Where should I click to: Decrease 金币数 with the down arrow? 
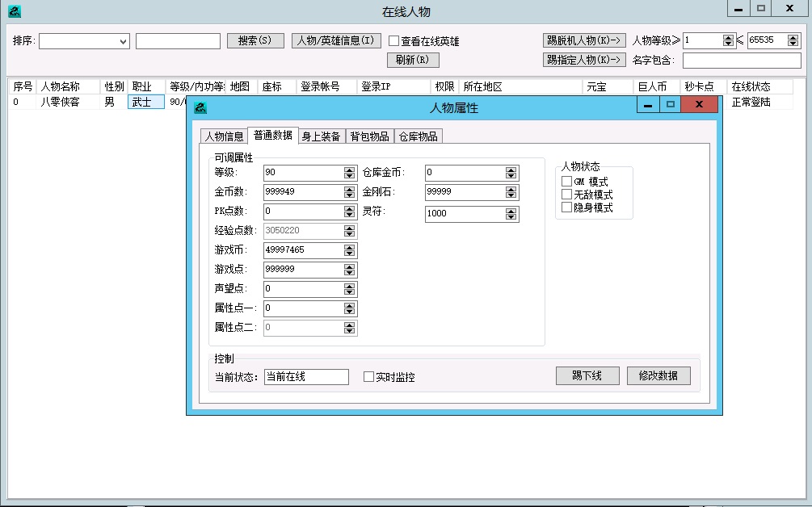pos(347,195)
